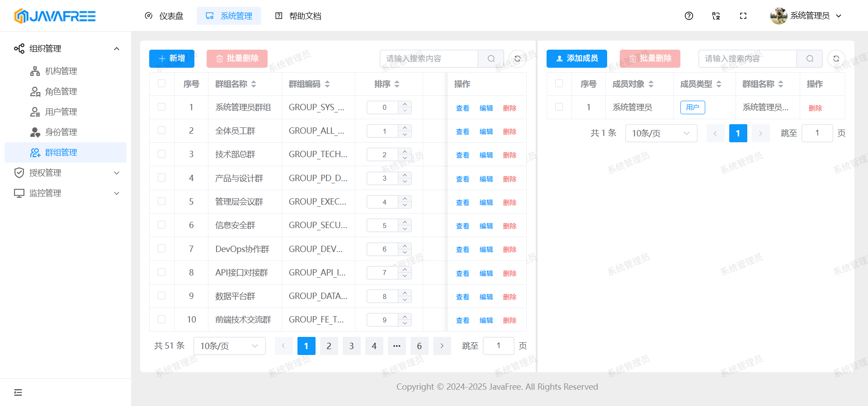Click the language translation icon in header
Image resolution: width=868 pixels, height=406 pixels.
tap(716, 16)
